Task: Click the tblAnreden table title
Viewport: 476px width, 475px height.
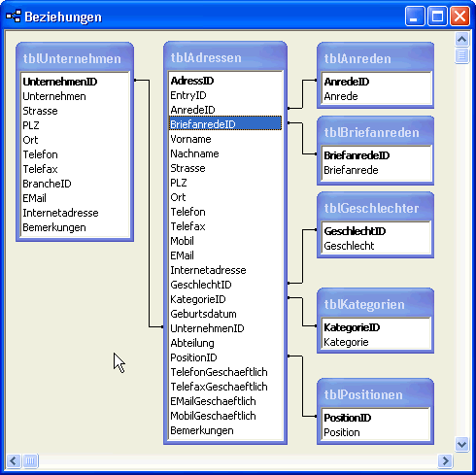Action: tap(357, 58)
